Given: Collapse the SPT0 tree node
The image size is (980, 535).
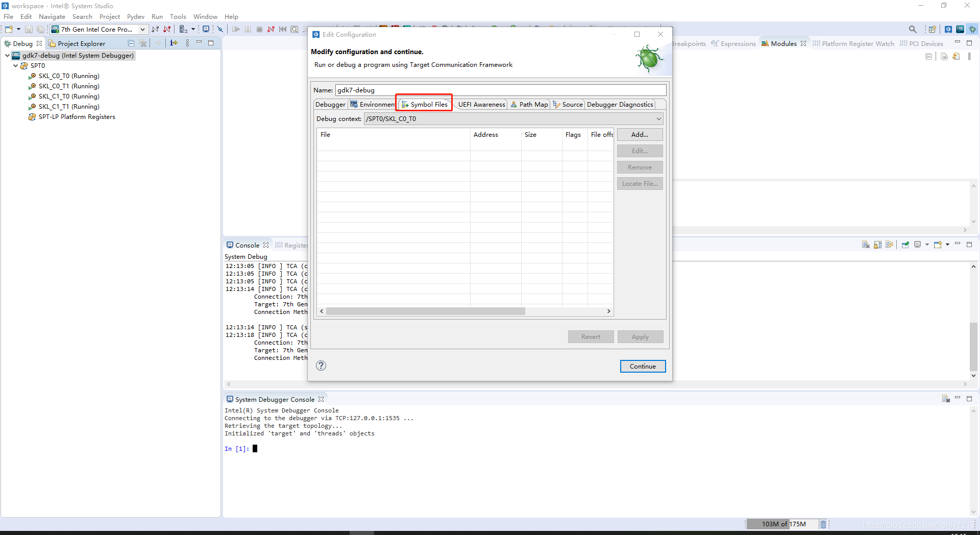Looking at the screenshot, I should 15,65.
